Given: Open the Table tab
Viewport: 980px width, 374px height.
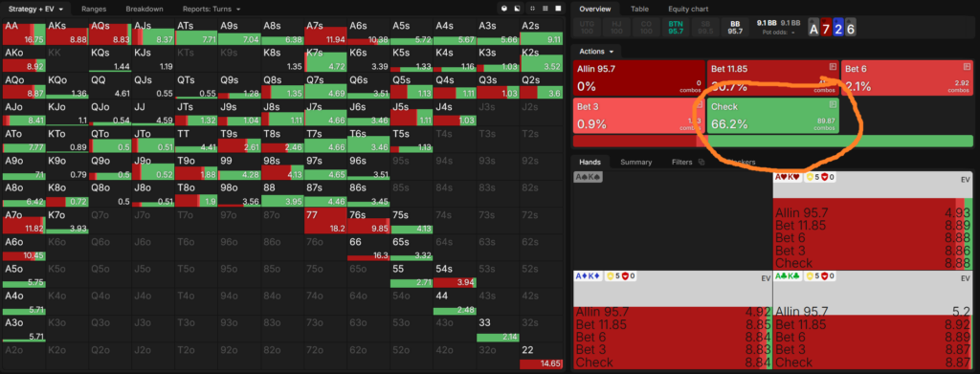Looking at the screenshot, I should (x=639, y=9).
